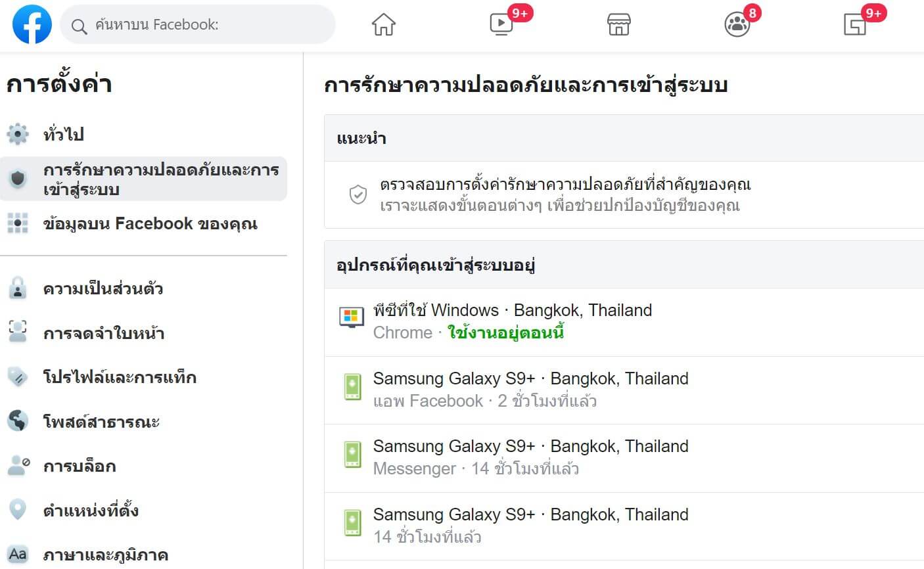Click the Windows PC device icon
Image resolution: width=924 pixels, height=569 pixels.
tap(352, 317)
